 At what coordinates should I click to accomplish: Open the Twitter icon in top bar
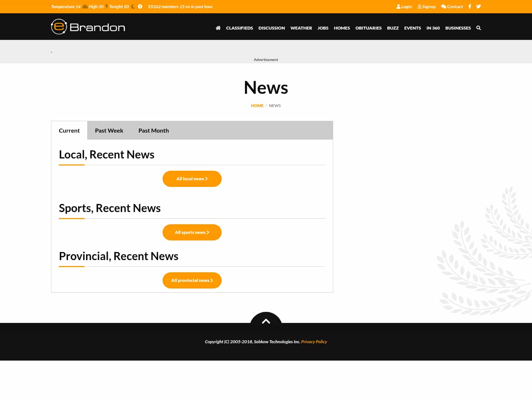[478, 7]
